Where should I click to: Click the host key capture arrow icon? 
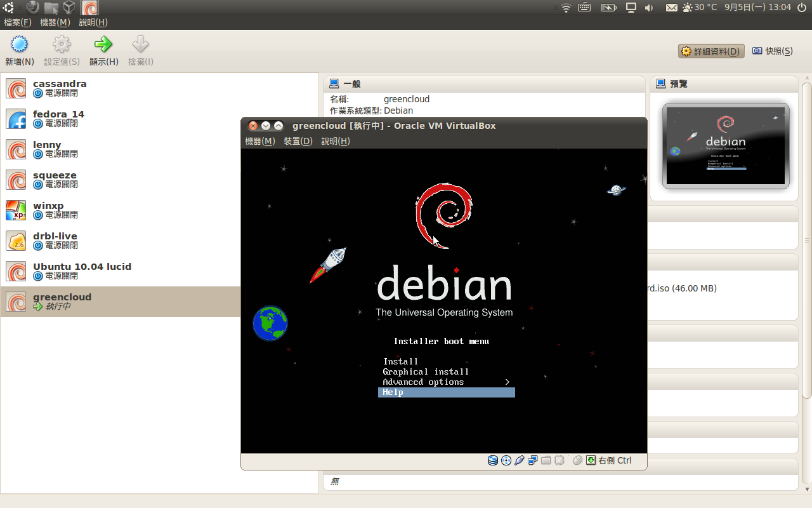(x=591, y=460)
